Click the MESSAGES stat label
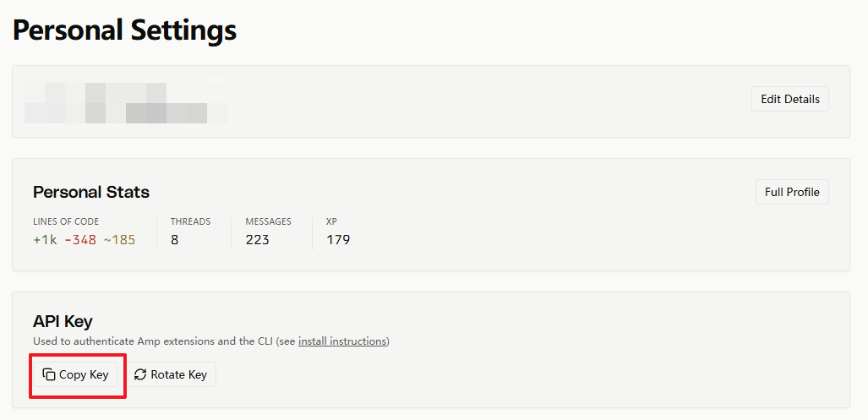The height and width of the screenshot is (420, 868). 268,221
